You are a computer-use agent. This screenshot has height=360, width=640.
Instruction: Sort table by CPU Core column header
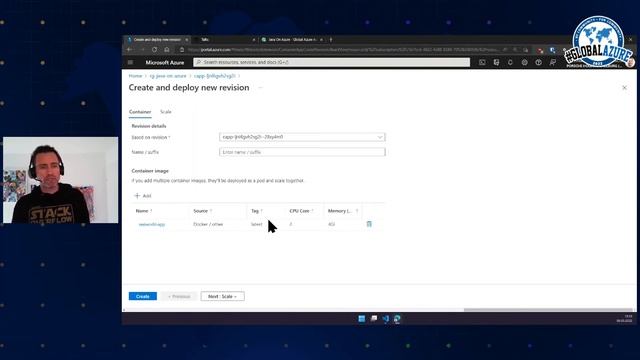(x=301, y=211)
